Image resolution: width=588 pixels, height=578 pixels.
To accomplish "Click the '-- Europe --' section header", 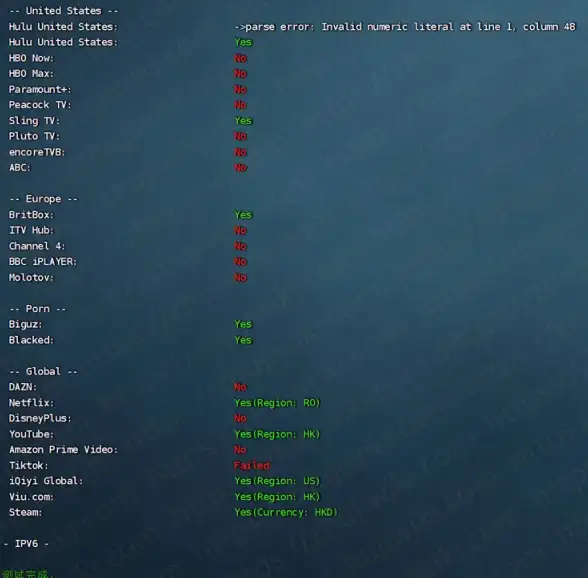I will tap(44, 199).
